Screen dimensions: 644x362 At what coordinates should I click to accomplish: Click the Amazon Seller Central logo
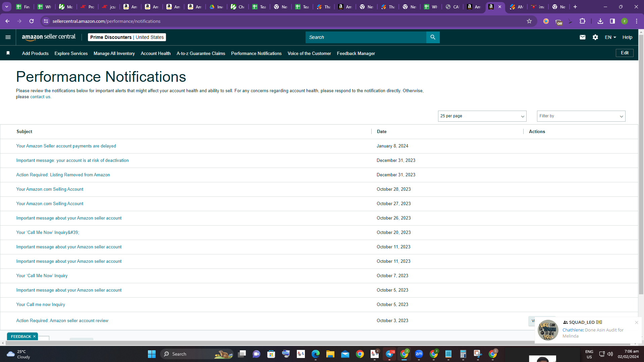pos(49,37)
